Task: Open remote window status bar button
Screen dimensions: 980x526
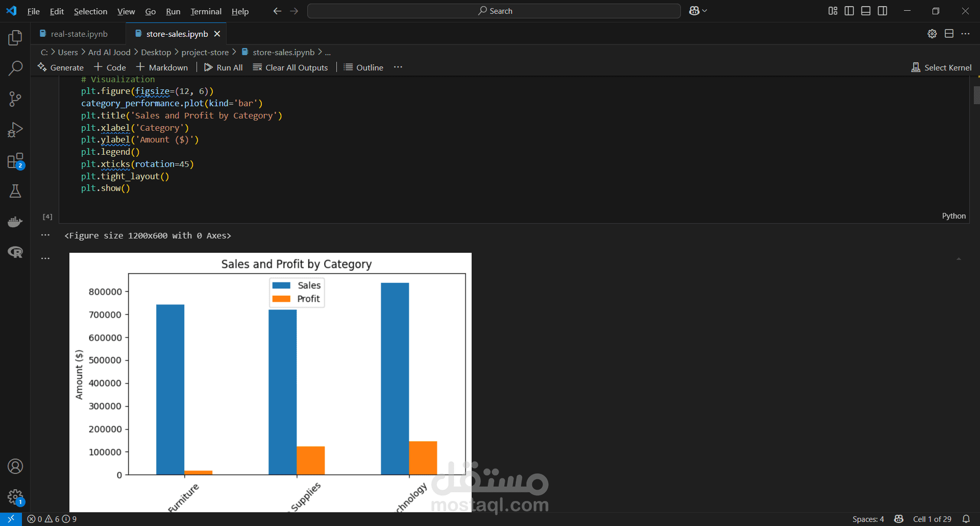Action: click(x=11, y=519)
